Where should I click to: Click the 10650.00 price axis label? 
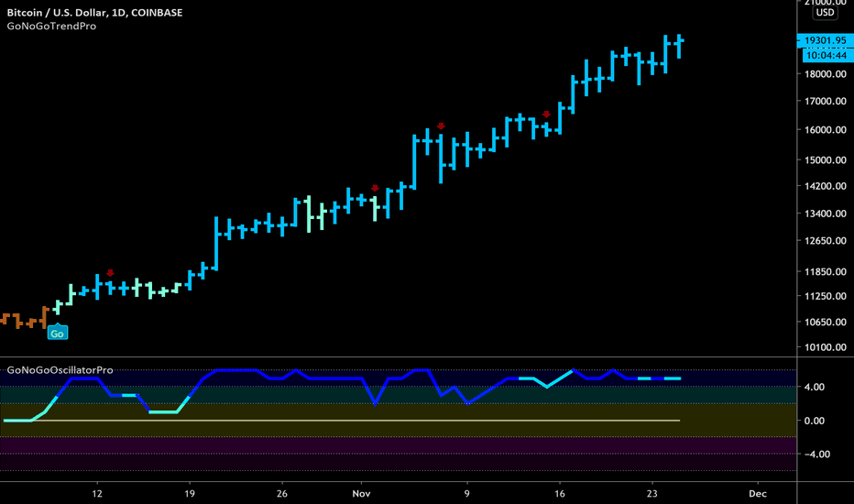click(825, 322)
